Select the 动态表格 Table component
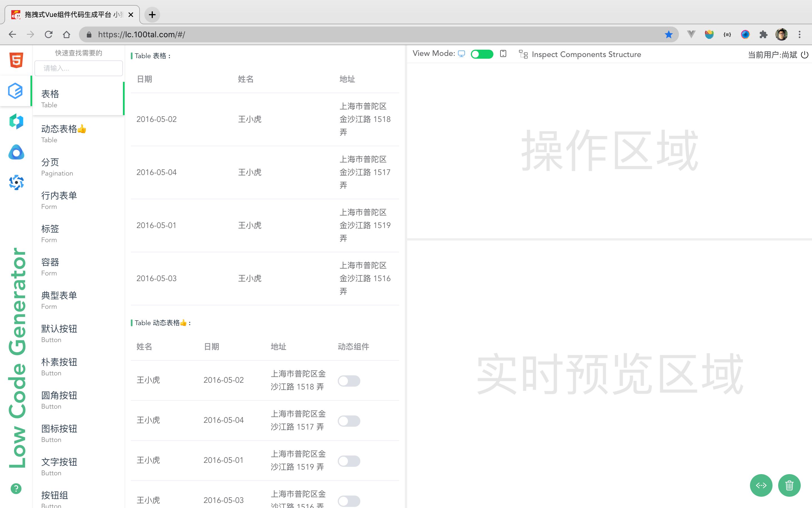 pyautogui.click(x=78, y=134)
